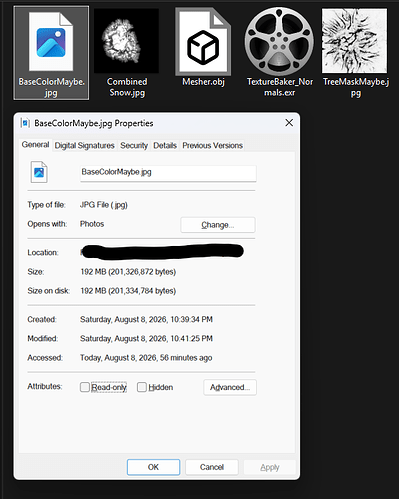This screenshot has width=399, height=499.
Task: Click the filename input field
Action: tap(168, 173)
